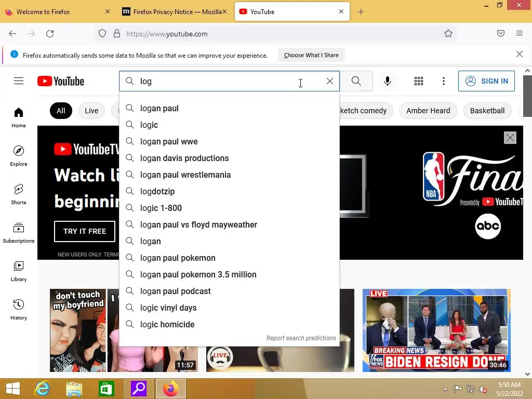Select the Basketball filter chip
The image size is (532, 399).
[487, 111]
